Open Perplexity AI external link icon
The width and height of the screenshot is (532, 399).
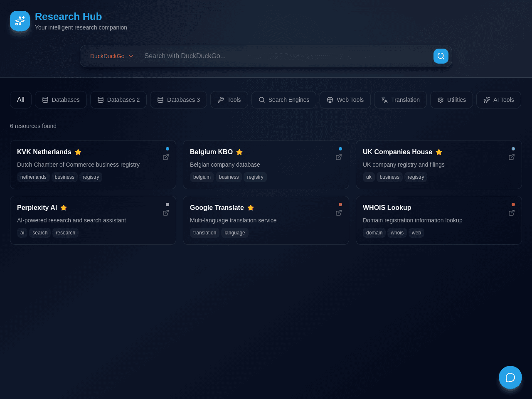pyautogui.click(x=166, y=213)
